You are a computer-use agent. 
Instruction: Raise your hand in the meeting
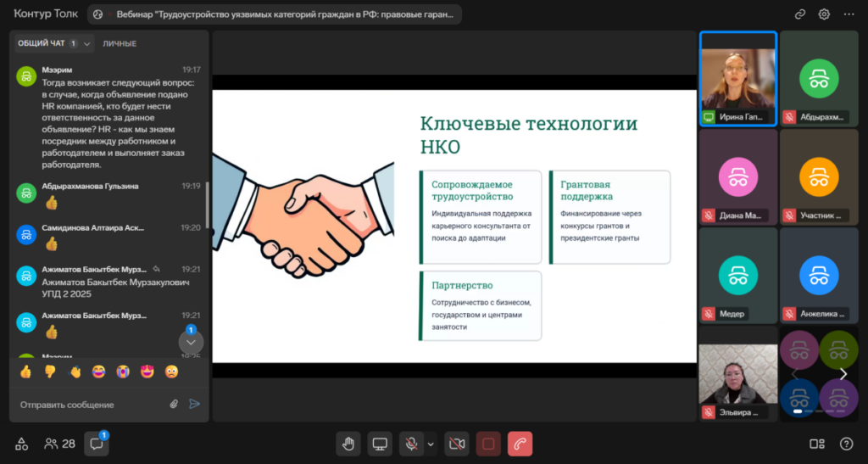348,444
